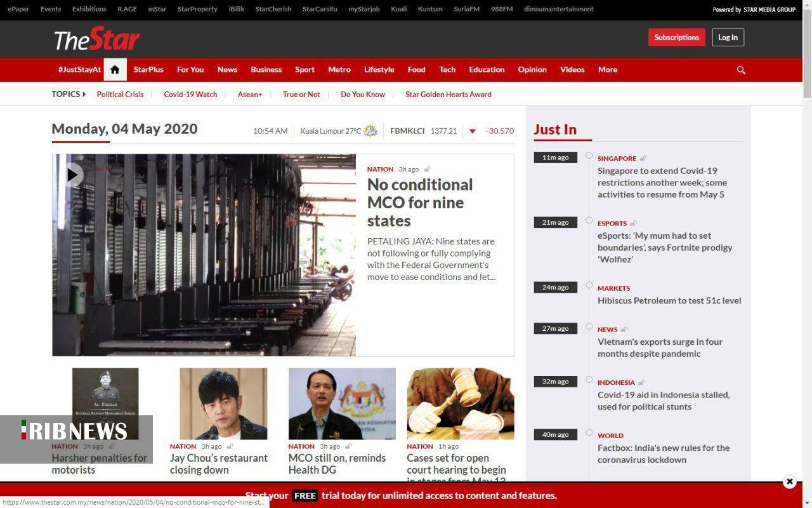Click lock icon beside SINGAPORE label
Viewport: 812px width, 508px height.
tap(643, 159)
